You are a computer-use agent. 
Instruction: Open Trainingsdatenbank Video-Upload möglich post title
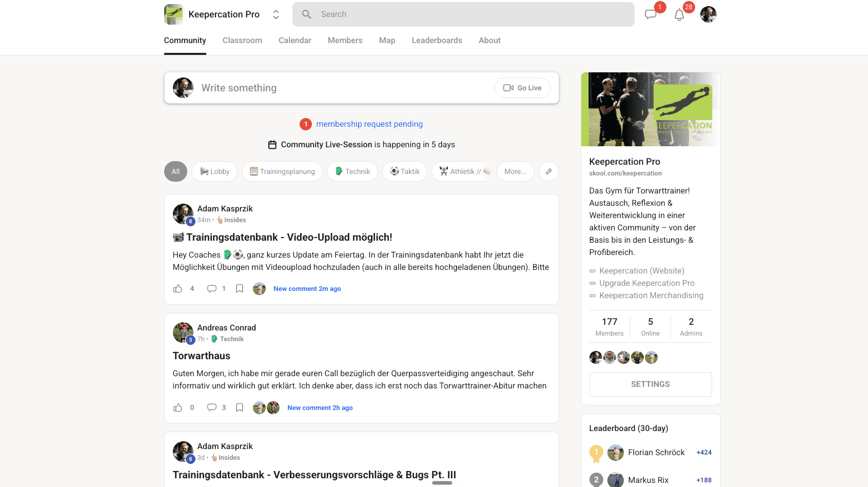click(x=283, y=237)
